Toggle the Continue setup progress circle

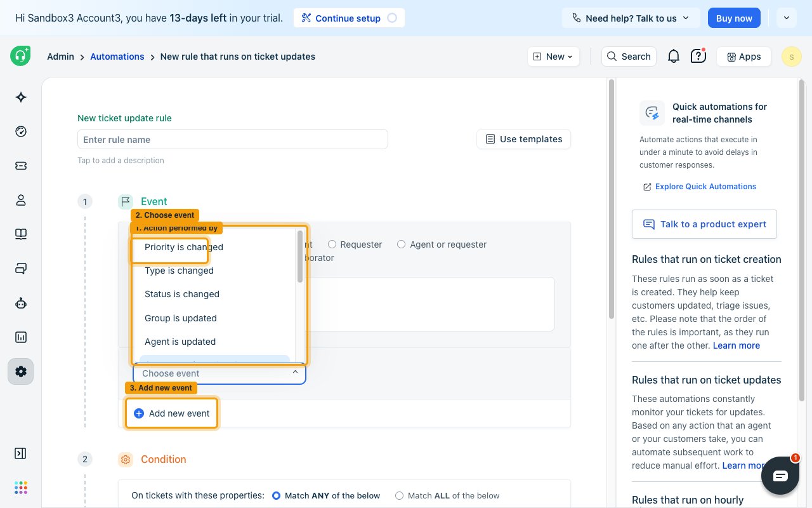tap(392, 18)
